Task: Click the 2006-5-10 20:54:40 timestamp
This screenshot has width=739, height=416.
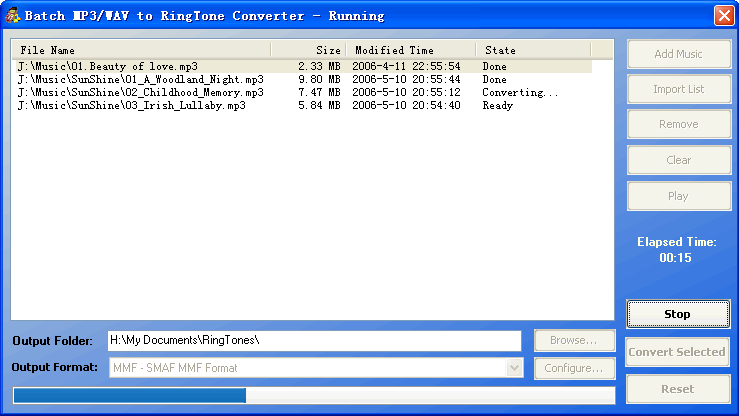Action: point(406,106)
